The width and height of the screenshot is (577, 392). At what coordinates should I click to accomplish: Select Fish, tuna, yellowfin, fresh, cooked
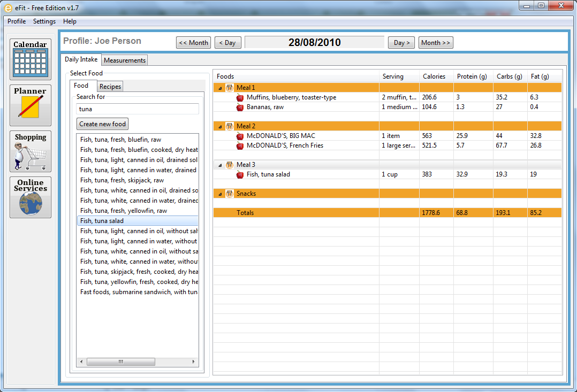pyautogui.click(x=138, y=282)
